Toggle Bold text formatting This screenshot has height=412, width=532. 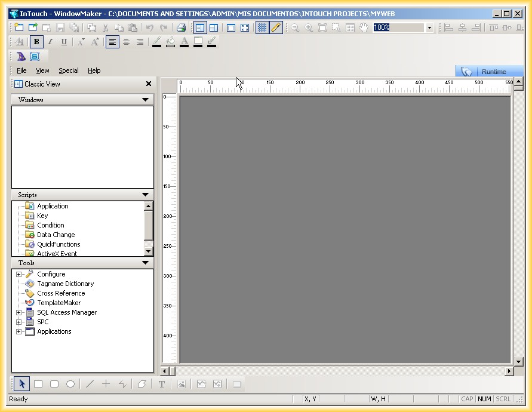(36, 42)
